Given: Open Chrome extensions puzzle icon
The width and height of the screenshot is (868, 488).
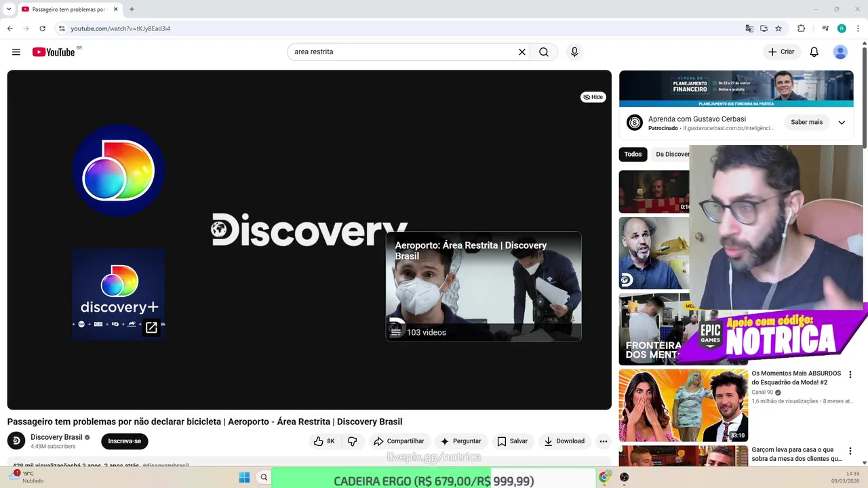Looking at the screenshot, I should (x=802, y=28).
